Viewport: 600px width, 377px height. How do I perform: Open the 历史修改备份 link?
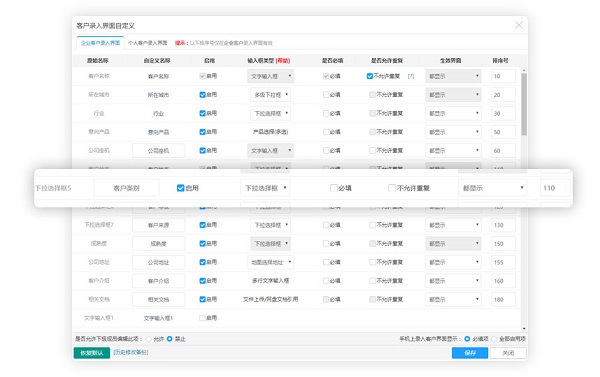(x=131, y=352)
